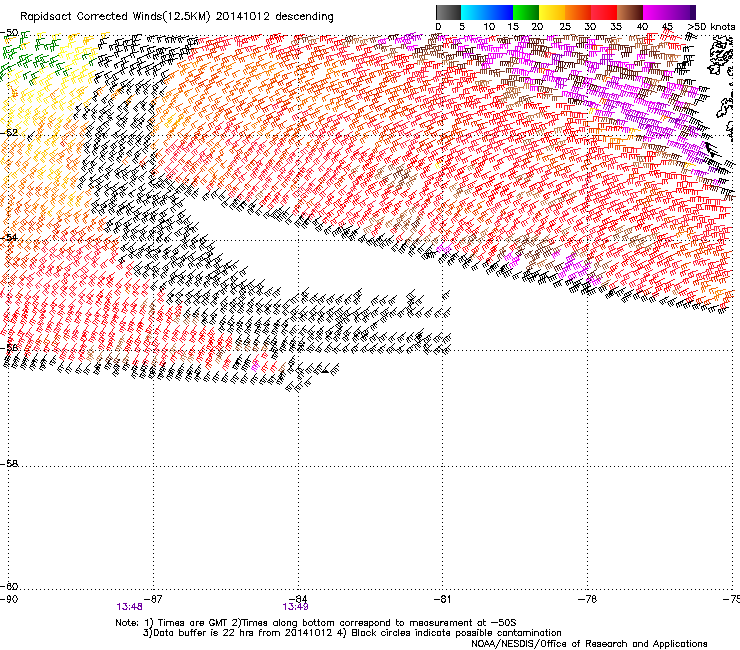Click the orange 25-30 knots legend swatch
Image resolution: width=740 pixels, height=650 pixels.
[x=578, y=12]
